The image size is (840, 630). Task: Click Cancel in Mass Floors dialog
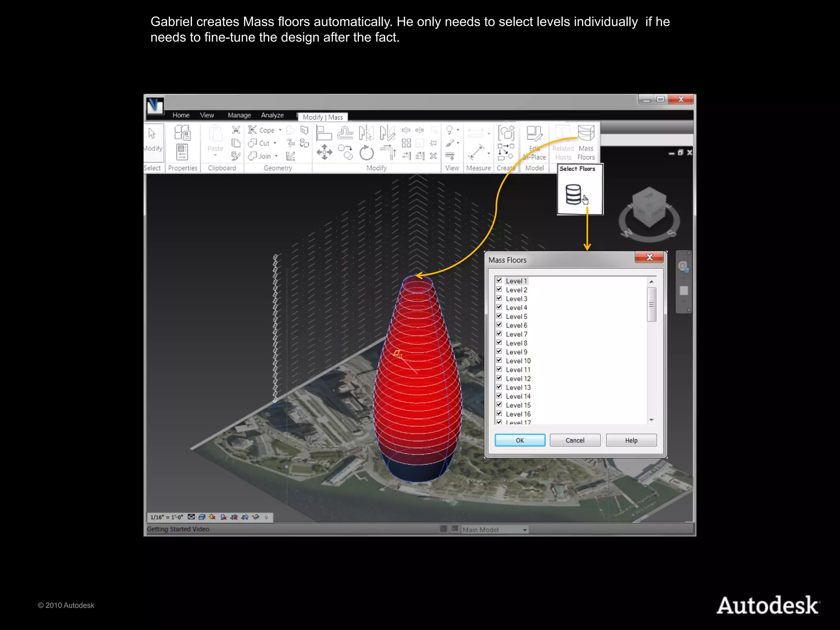(x=575, y=440)
